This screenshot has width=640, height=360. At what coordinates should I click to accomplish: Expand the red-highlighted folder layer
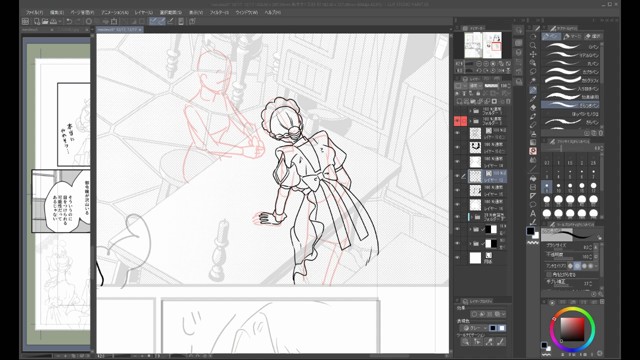coord(470,121)
